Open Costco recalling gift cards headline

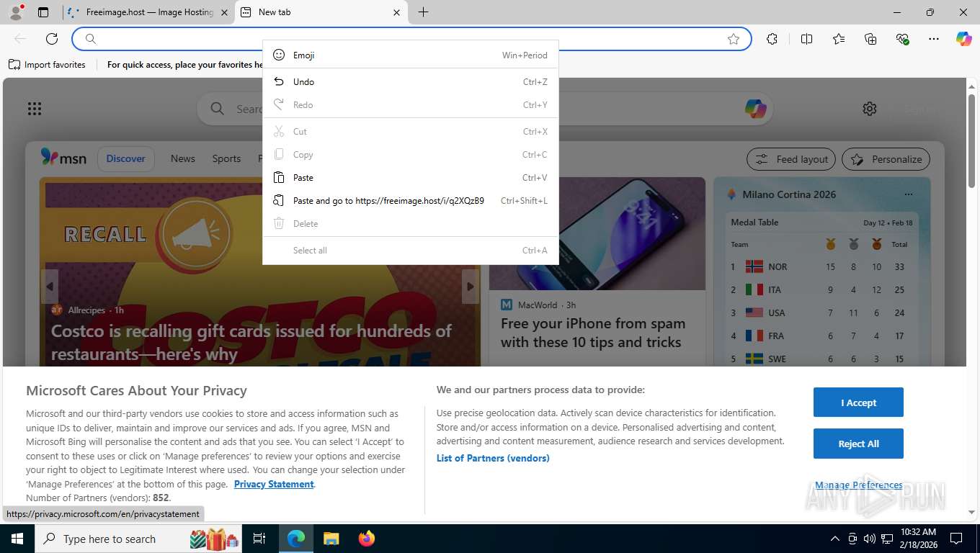(x=251, y=342)
